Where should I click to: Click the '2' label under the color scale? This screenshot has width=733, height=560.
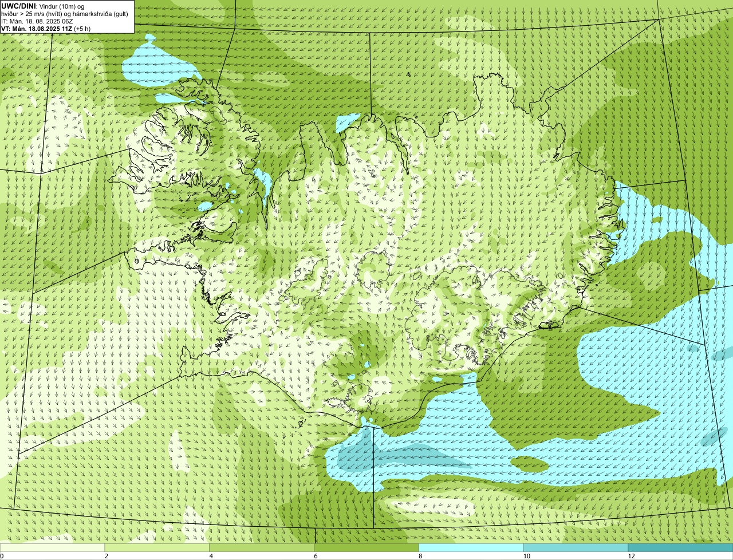(x=107, y=556)
